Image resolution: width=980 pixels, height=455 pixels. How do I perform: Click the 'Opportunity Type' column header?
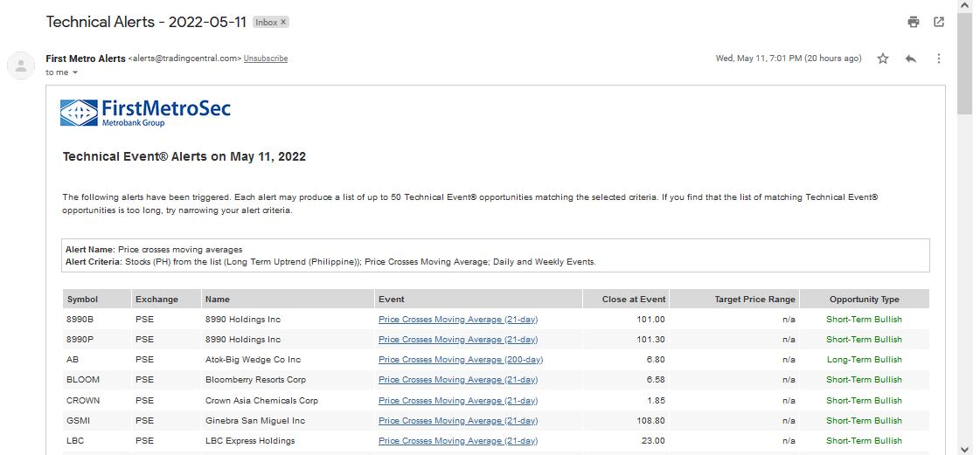865,300
